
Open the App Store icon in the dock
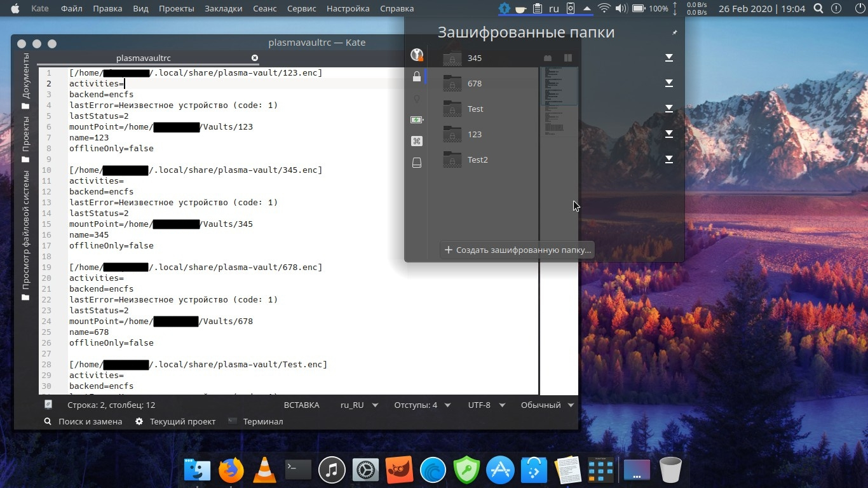tap(500, 471)
